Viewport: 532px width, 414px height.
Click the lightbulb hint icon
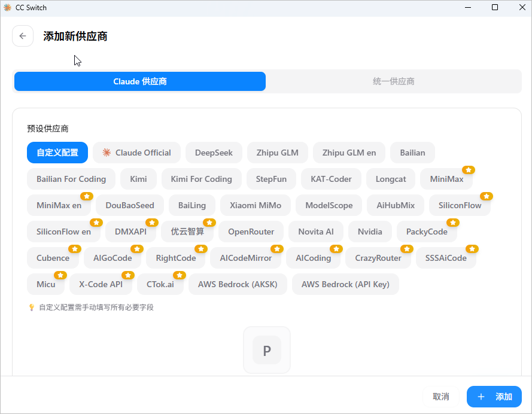31,306
